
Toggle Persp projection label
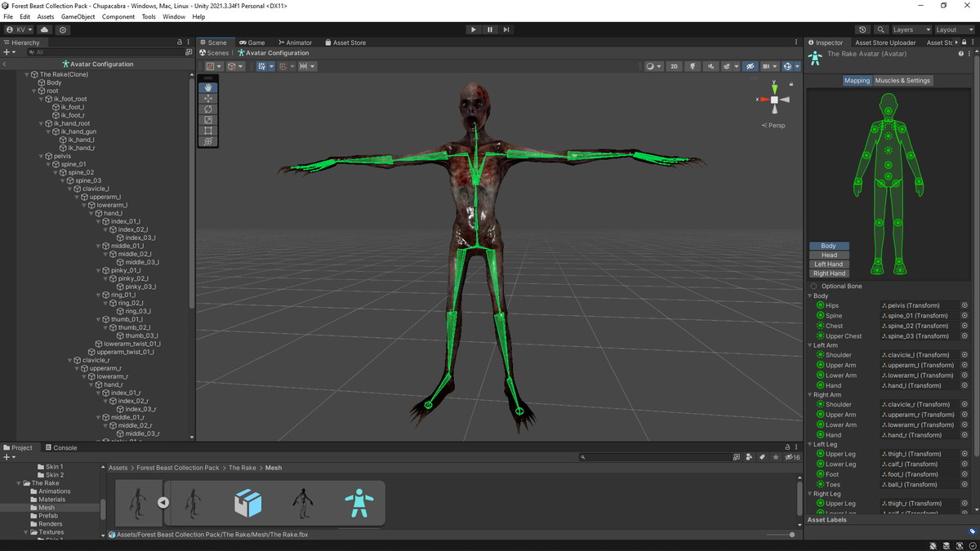(x=773, y=125)
